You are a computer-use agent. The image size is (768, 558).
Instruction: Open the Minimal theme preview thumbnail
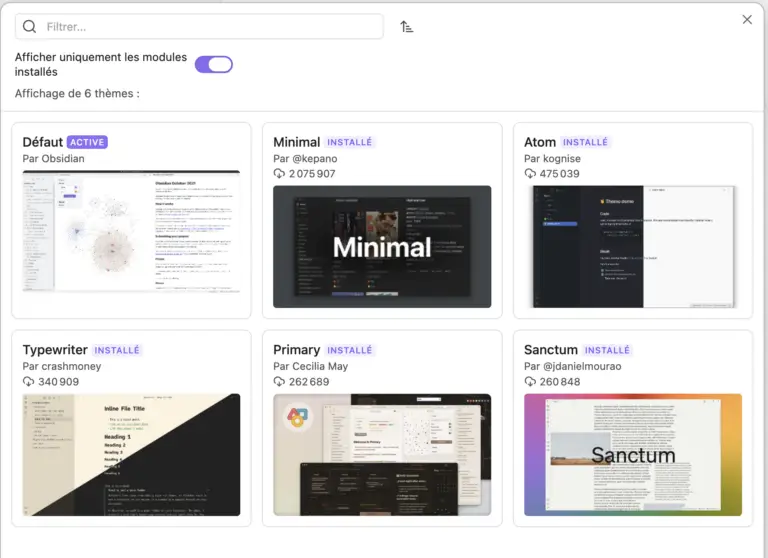(x=382, y=246)
